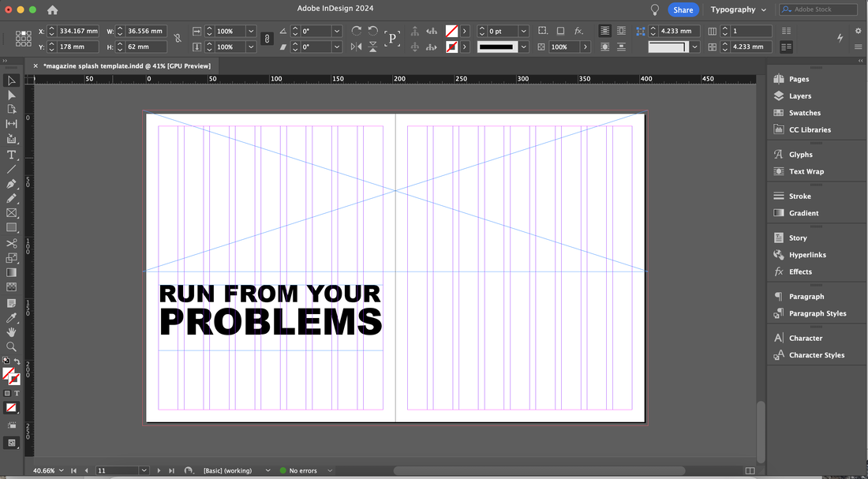
Task: Choose a reference point in the locator grid
Action: [23, 39]
